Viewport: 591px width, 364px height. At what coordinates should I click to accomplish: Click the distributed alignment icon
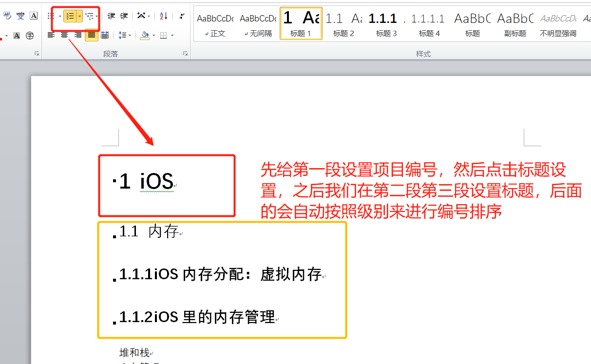[104, 35]
